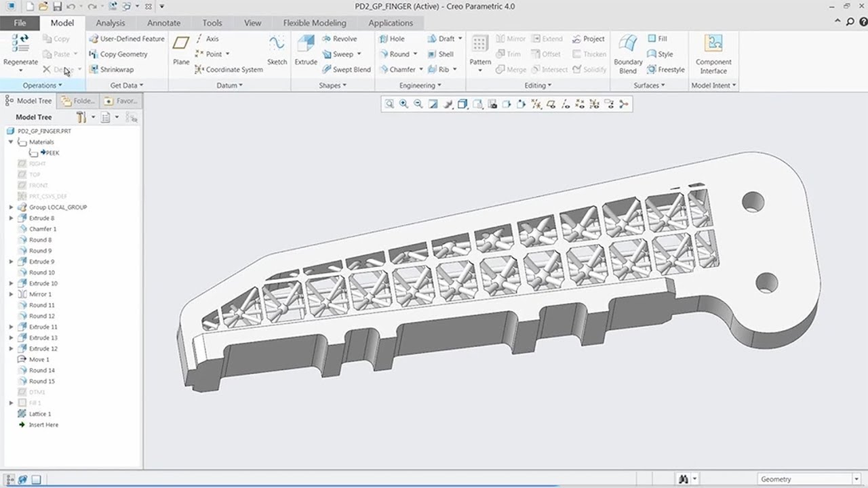Select the Coordinate System tool

pos(229,69)
